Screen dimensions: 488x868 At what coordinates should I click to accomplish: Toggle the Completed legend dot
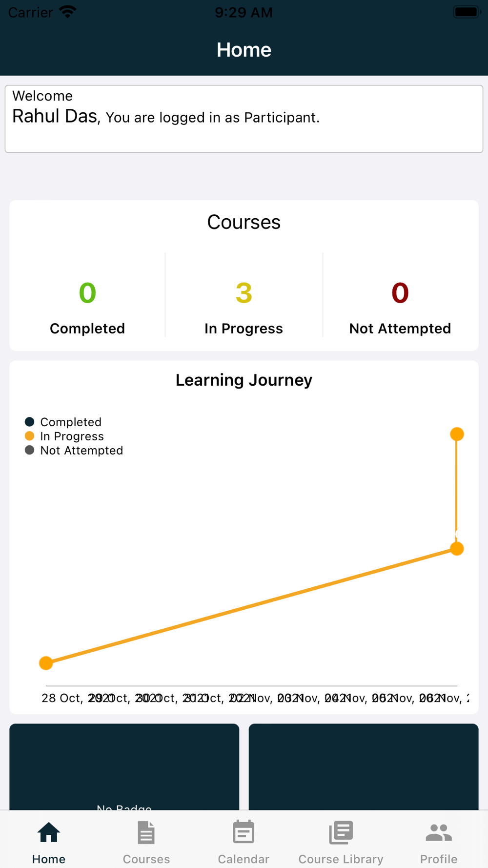tap(30, 422)
